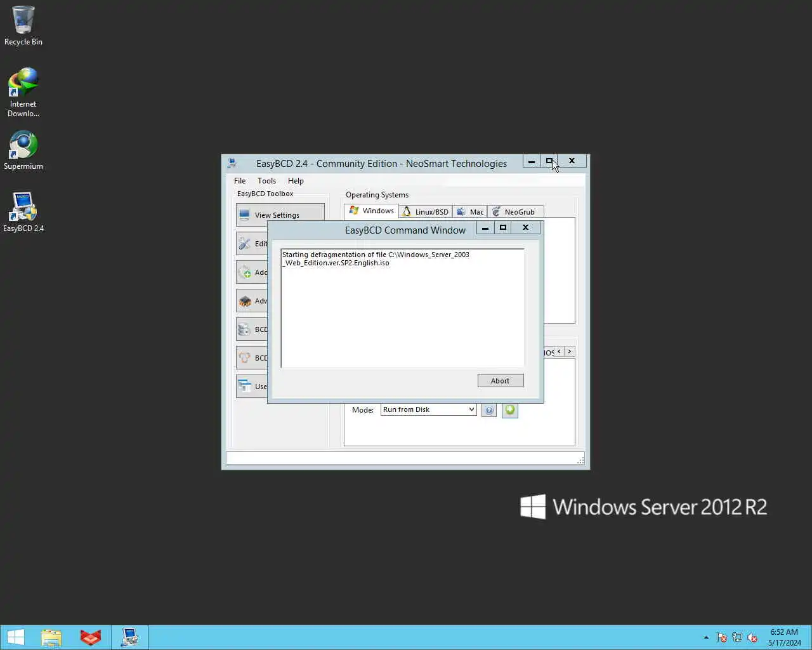Switch to the Mac tab
Image resolution: width=812 pixels, height=650 pixels.
click(469, 212)
